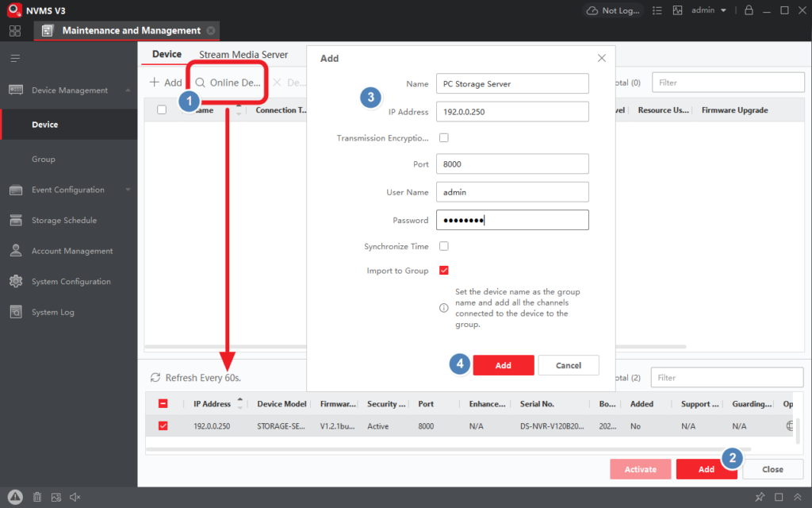Open the resource monitor icon in title bar

click(677, 10)
